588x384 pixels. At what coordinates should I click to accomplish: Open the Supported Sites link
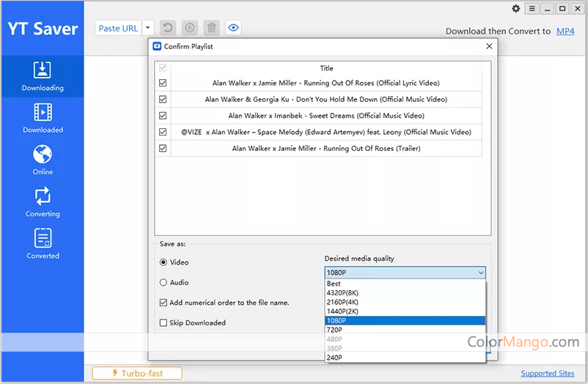pos(547,373)
